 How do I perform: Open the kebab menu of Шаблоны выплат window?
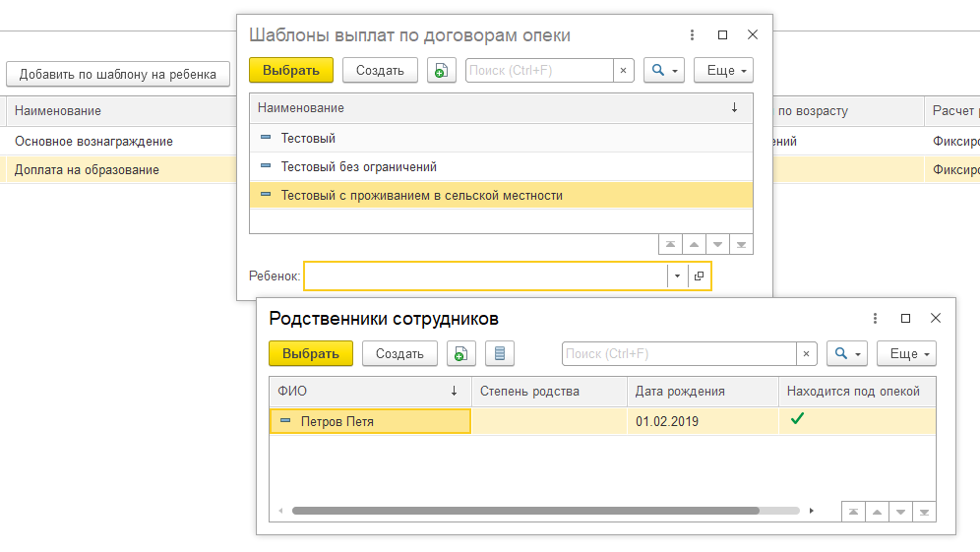[694, 34]
